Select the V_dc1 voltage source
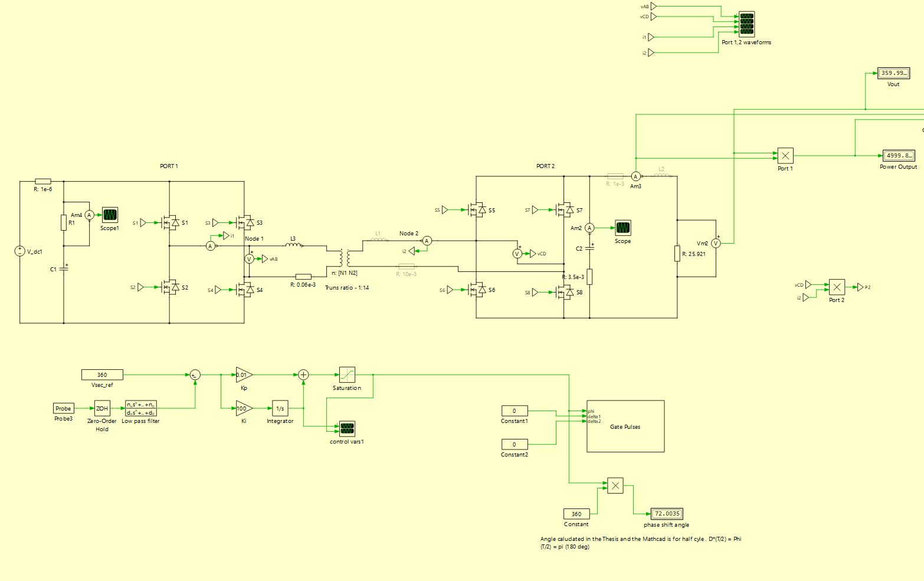Viewport: 924px width, 581px height. click(x=19, y=251)
